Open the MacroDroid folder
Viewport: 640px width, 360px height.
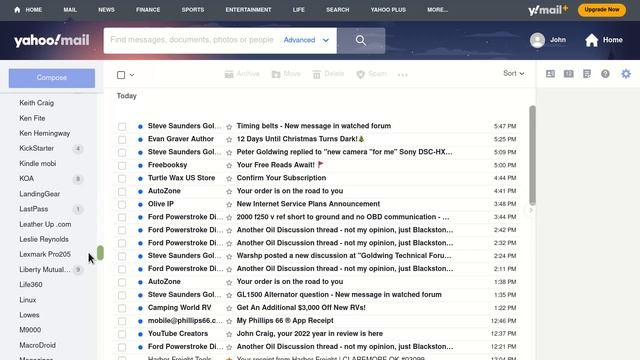click(x=38, y=345)
